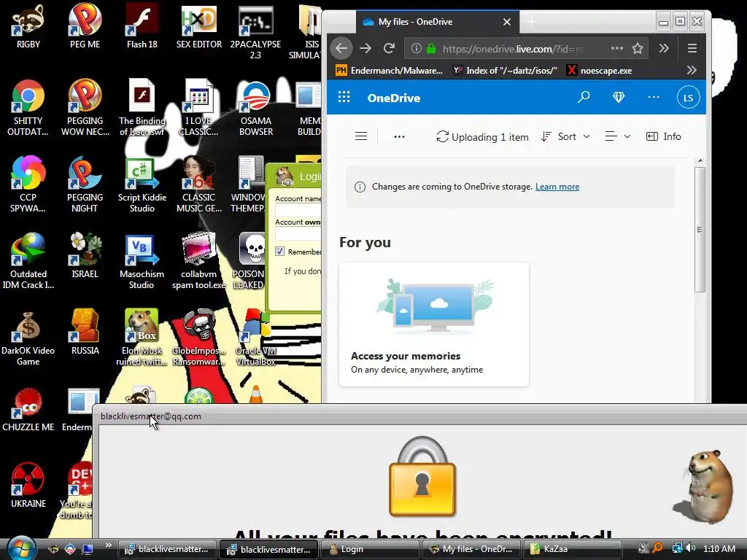Image resolution: width=747 pixels, height=560 pixels.
Task: Launch Outdated IDM Crack shortcut
Action: click(x=28, y=262)
